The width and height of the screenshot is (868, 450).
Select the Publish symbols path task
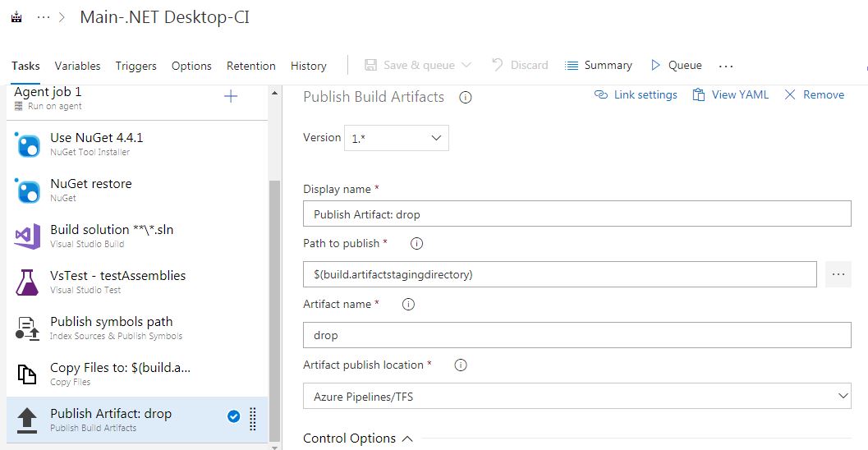[137, 328]
